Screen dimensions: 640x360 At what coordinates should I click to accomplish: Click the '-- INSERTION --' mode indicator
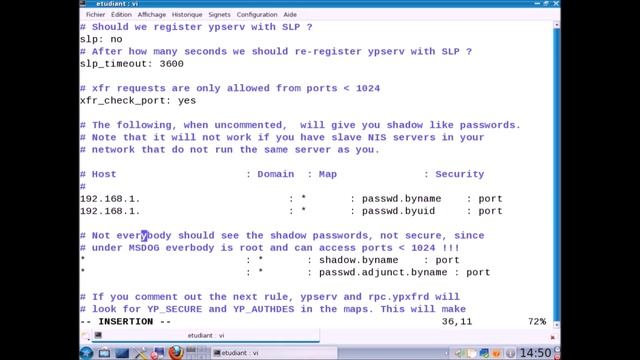click(x=125, y=322)
